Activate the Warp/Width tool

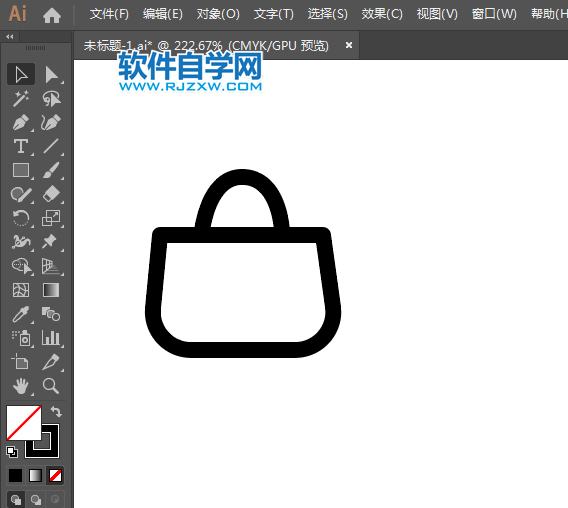(21, 242)
